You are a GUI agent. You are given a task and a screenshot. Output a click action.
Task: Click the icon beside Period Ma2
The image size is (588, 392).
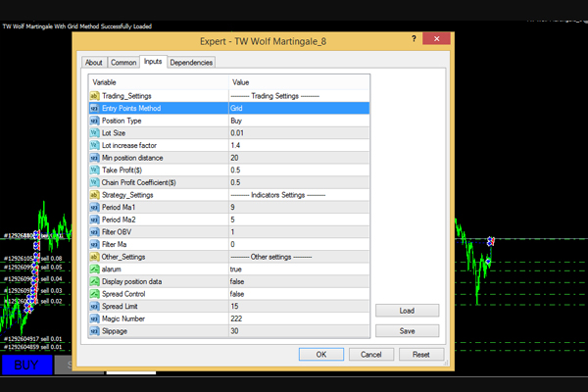click(x=94, y=220)
